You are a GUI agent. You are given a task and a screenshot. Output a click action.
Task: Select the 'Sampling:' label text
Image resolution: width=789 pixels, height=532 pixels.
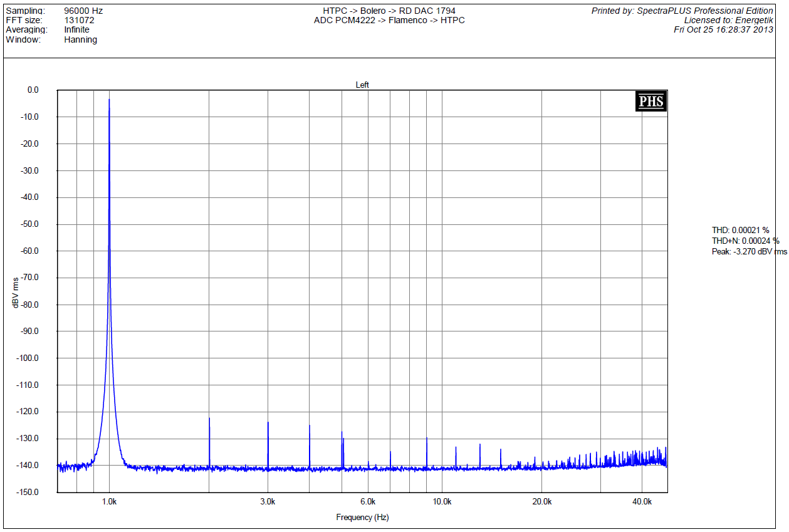tap(26, 11)
